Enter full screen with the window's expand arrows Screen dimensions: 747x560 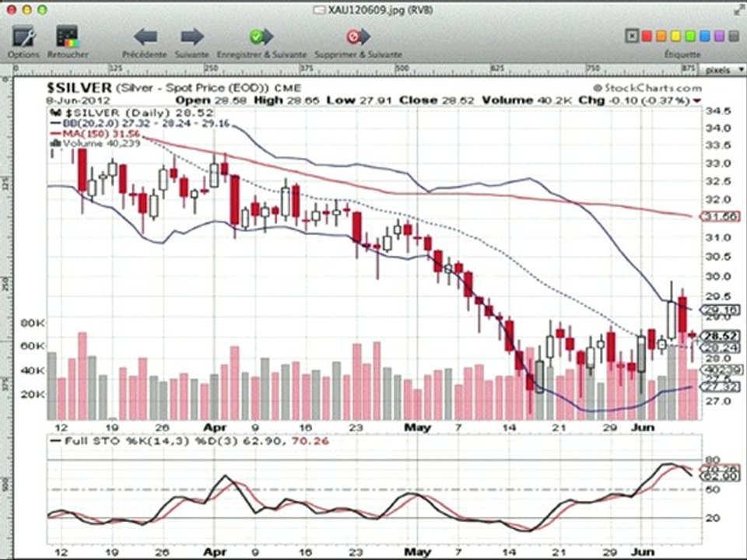pyautogui.click(x=738, y=10)
